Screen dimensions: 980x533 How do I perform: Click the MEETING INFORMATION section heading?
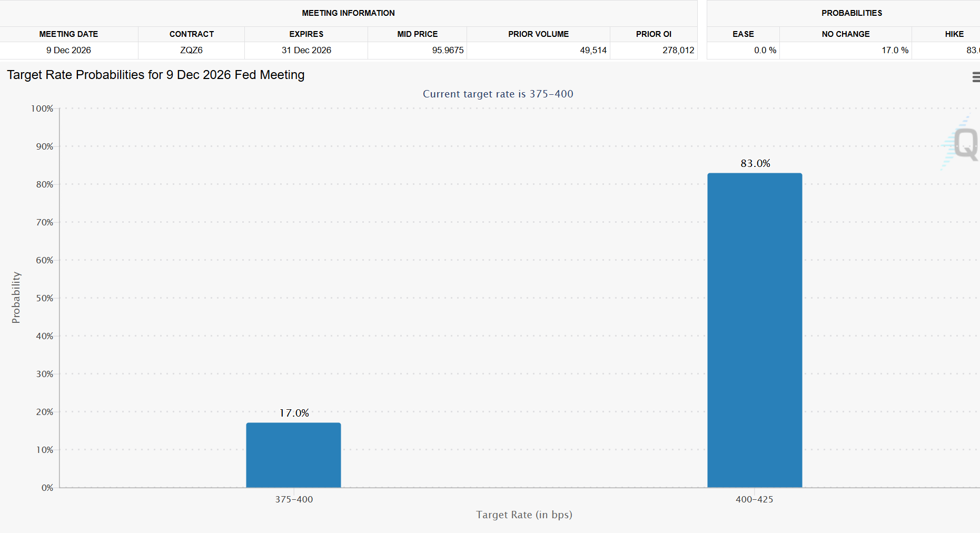point(348,13)
